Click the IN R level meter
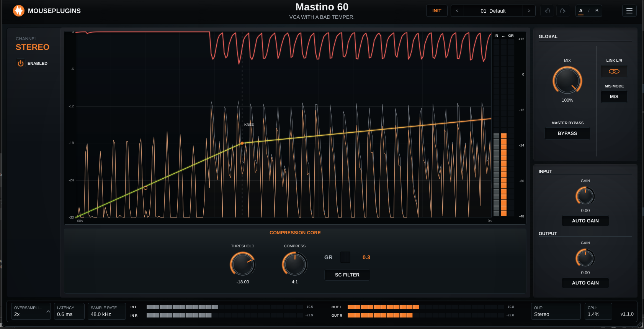 225,315
